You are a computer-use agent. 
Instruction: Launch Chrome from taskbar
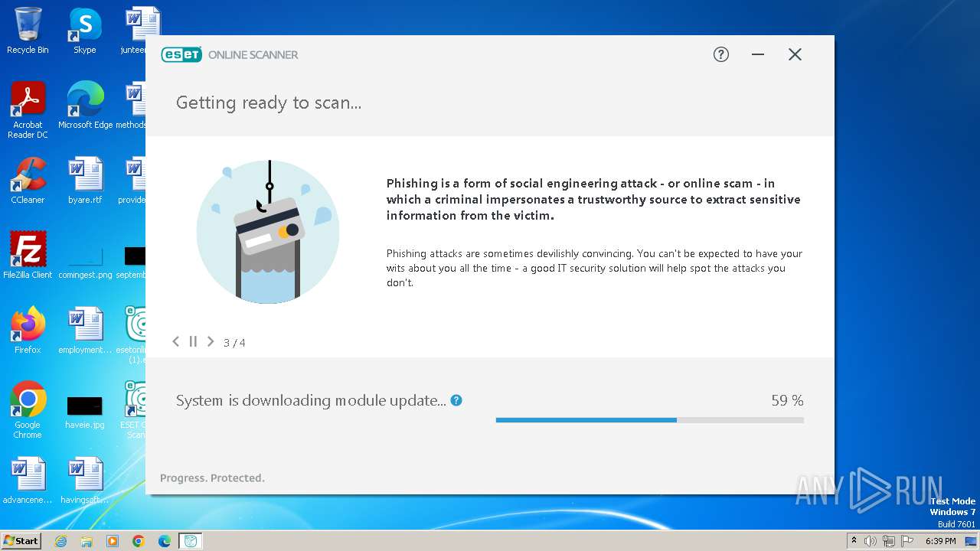point(139,541)
